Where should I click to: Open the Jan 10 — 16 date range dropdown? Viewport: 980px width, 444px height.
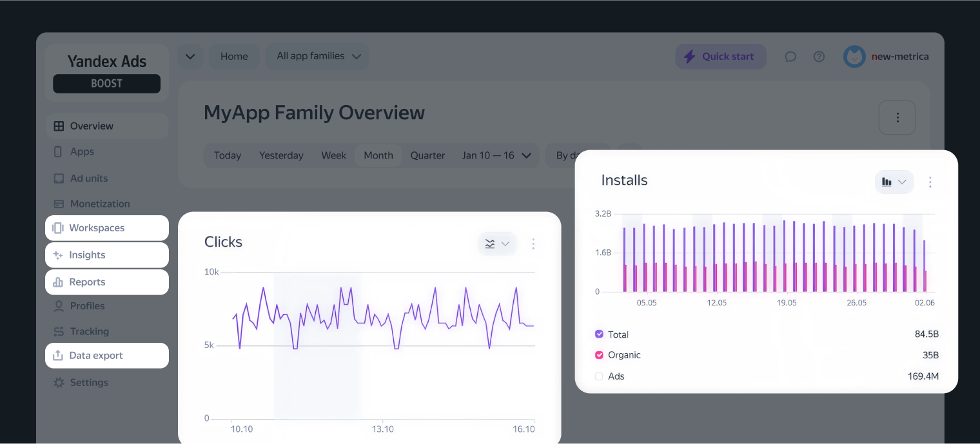497,155
